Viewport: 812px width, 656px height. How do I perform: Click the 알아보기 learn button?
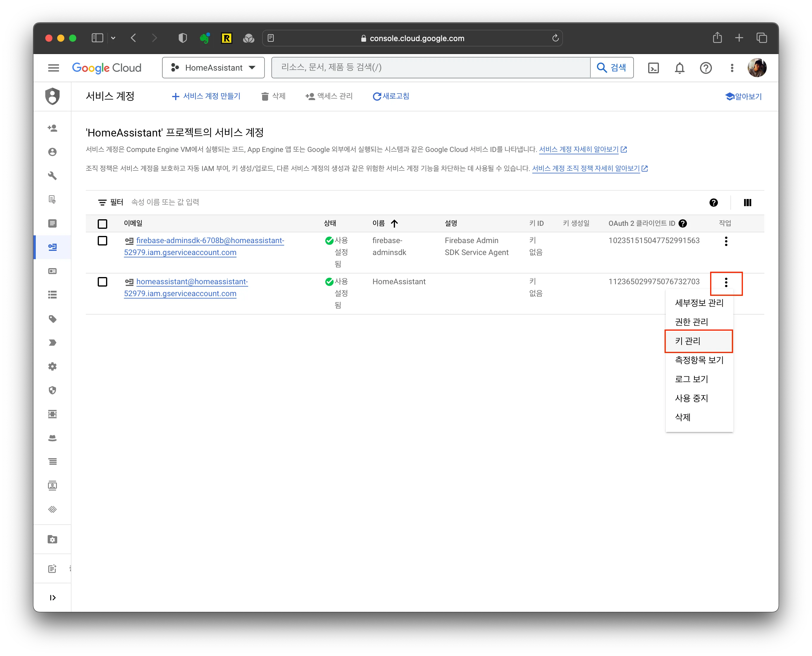point(743,96)
